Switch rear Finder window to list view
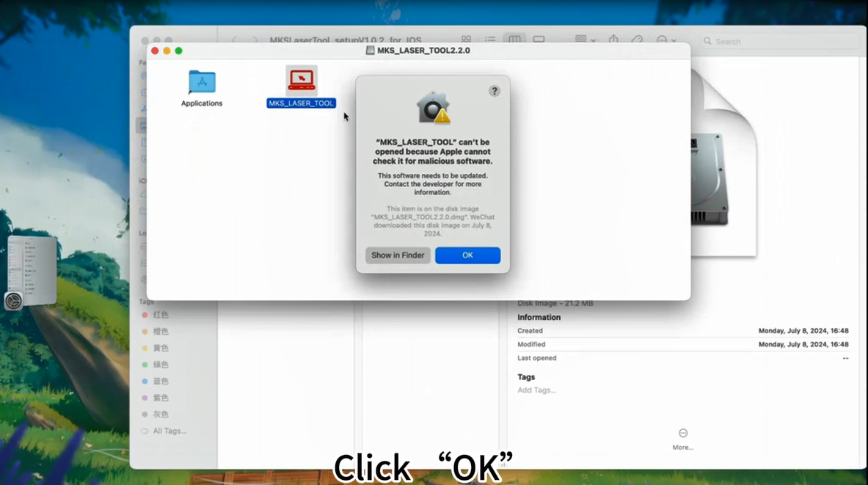 click(x=490, y=40)
